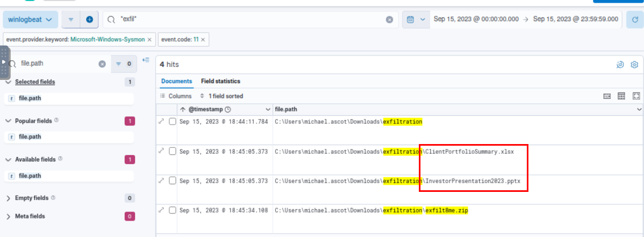Open field type filter with 0 count
Viewport: 644px width, 237px height.
coord(124,64)
